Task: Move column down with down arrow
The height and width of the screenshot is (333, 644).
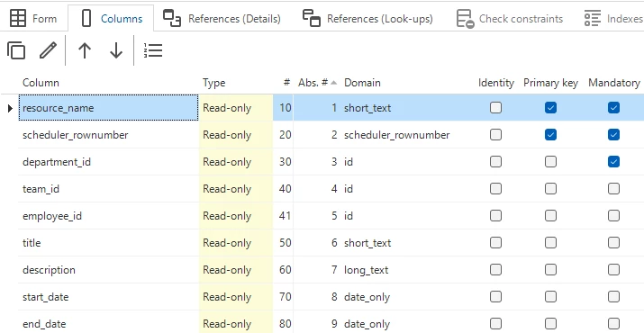Action: point(116,50)
